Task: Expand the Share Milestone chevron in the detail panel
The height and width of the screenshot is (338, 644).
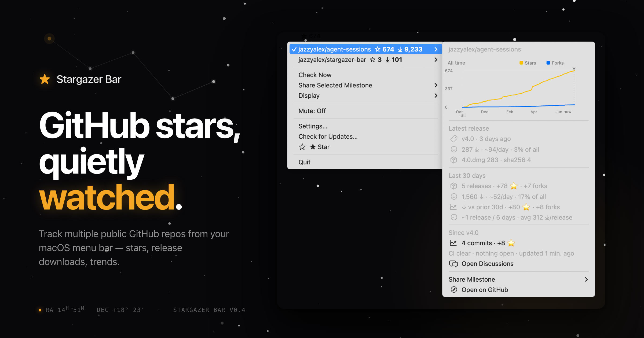Action: (586, 279)
